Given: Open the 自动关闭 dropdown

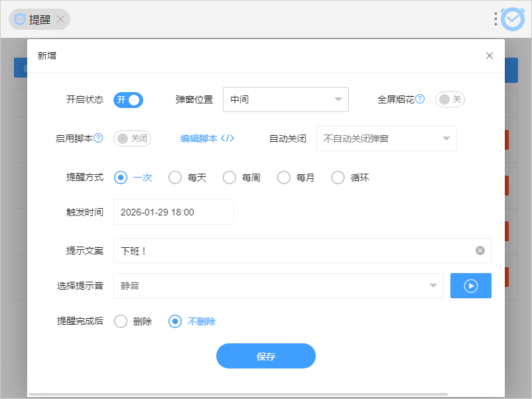Looking at the screenshot, I should click(x=386, y=139).
